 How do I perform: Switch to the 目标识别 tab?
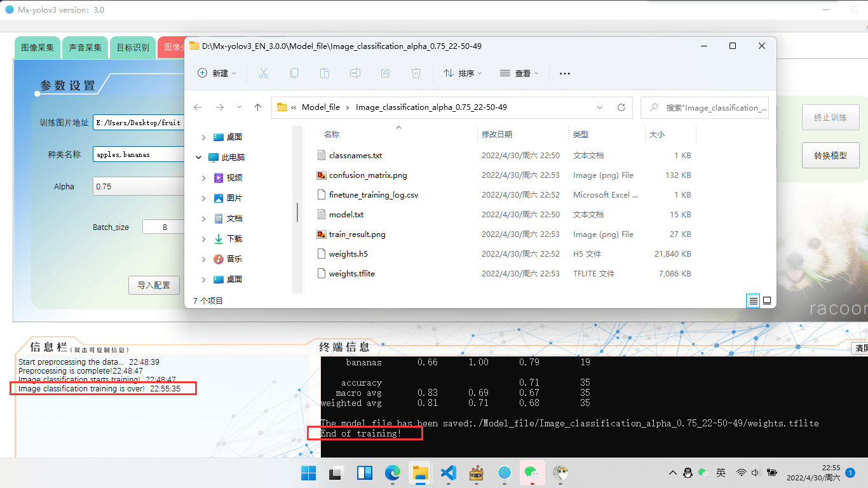(133, 48)
